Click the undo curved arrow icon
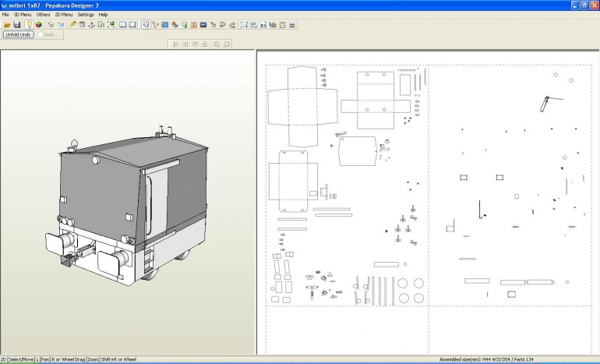This screenshot has width=600, height=364. click(222, 25)
